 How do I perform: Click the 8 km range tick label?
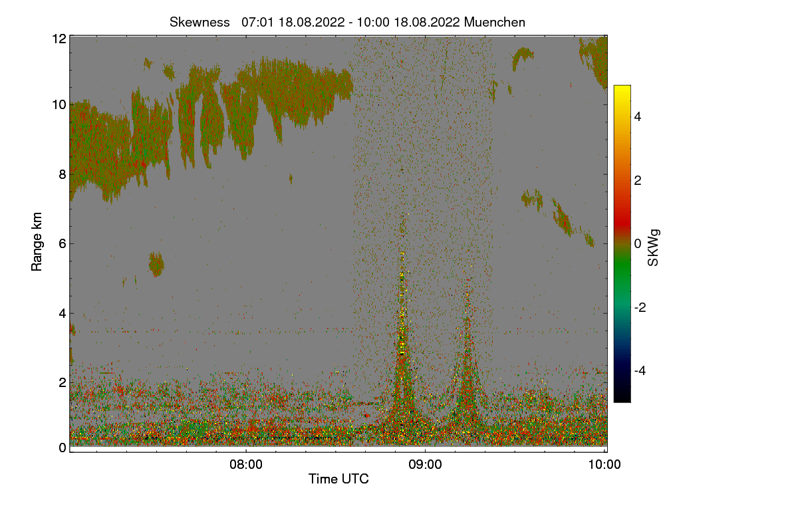pos(62,174)
